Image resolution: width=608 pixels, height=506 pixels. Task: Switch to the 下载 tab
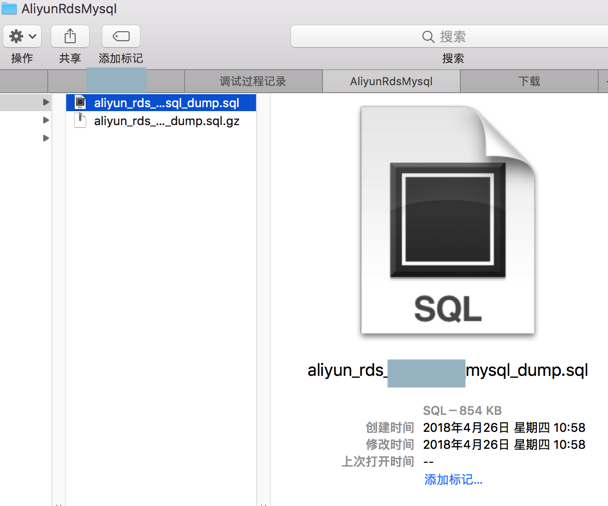coord(529,81)
